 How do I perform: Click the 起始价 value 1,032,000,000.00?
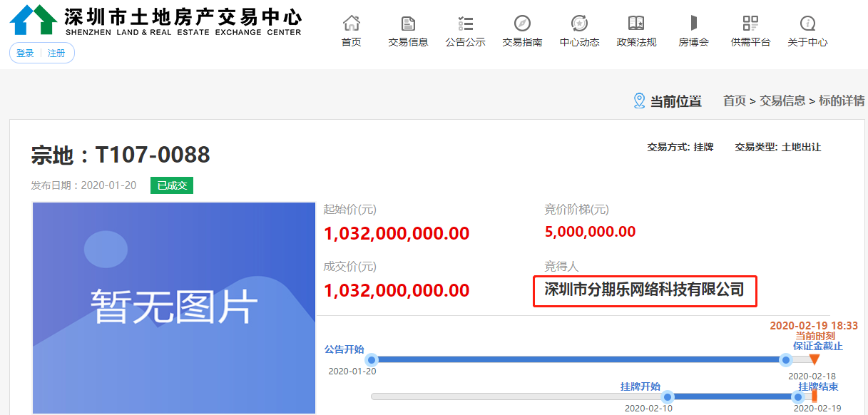pos(397,233)
